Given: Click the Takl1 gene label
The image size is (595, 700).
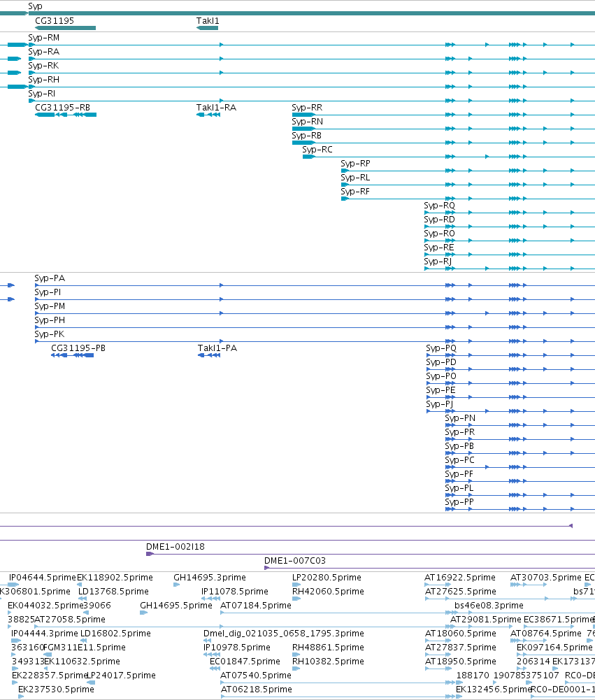Looking at the screenshot, I should point(208,21).
